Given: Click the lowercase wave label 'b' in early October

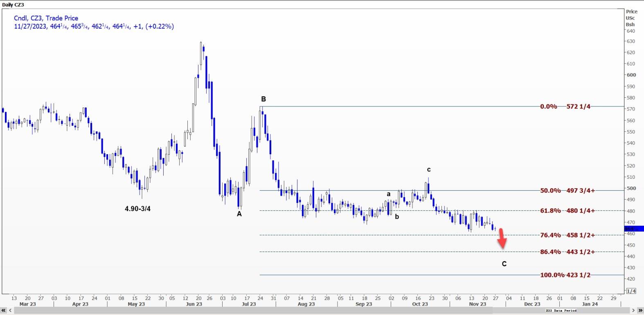Looking at the screenshot, I should point(397,217).
